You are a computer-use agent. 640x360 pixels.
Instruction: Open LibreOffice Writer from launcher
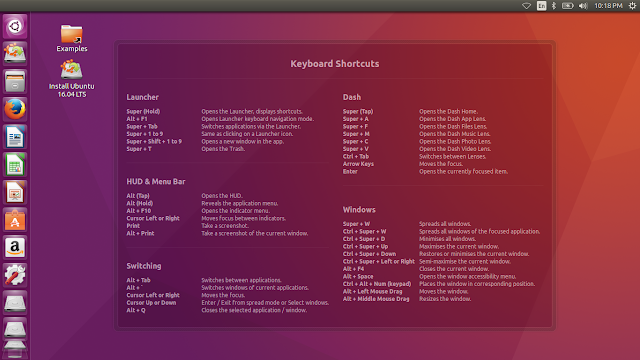point(15,137)
